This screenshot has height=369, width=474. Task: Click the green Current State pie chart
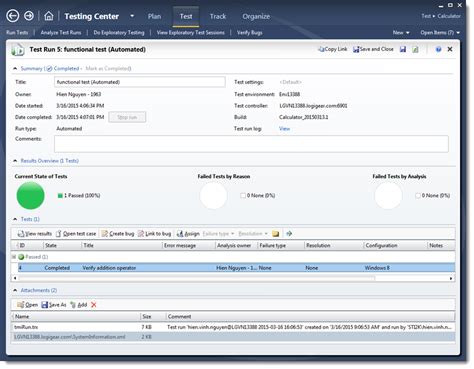[30, 196]
